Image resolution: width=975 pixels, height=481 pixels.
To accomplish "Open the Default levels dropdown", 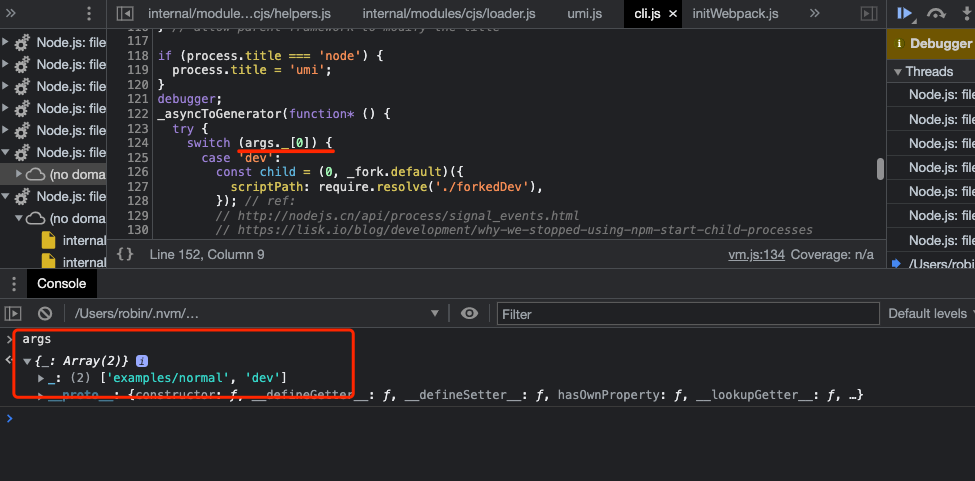I will 931,314.
